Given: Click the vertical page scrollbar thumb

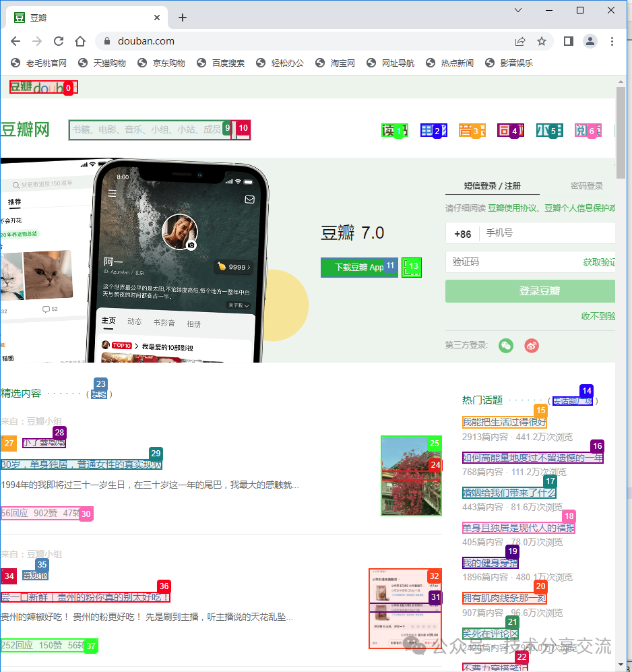Looking at the screenshot, I should (x=621, y=133).
